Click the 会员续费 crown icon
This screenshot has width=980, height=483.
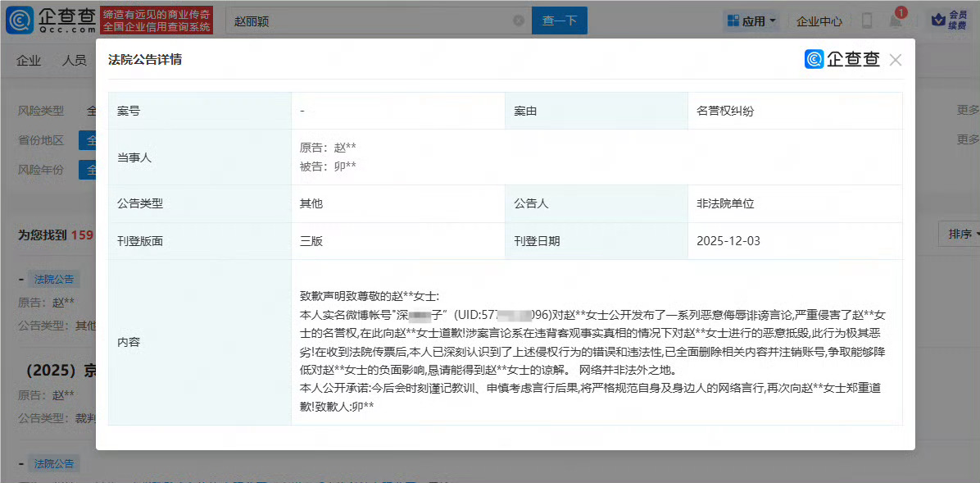[x=949, y=20]
